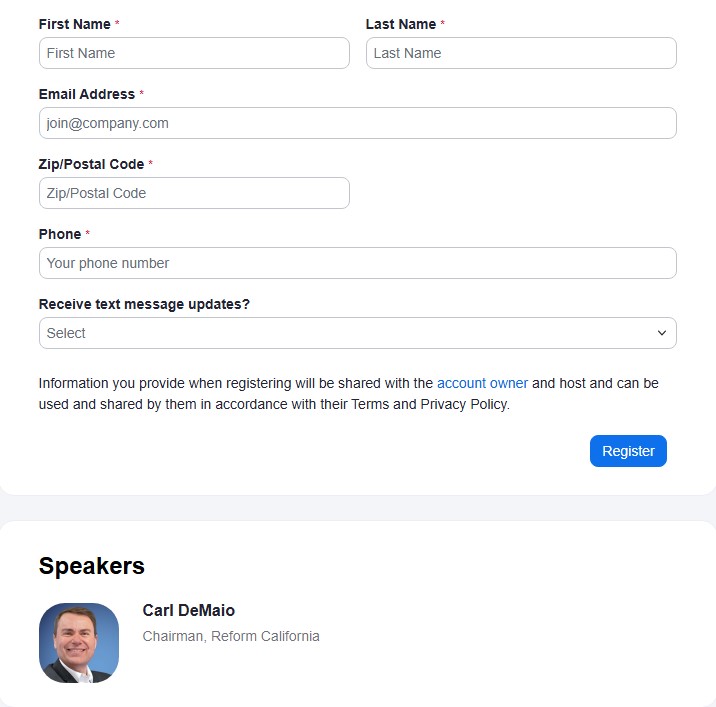
Task: Click the Email Address label
Action: (x=87, y=94)
